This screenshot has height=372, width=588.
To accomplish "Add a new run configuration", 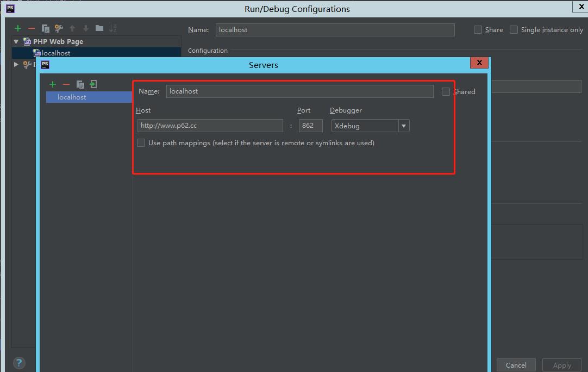I will coord(17,28).
